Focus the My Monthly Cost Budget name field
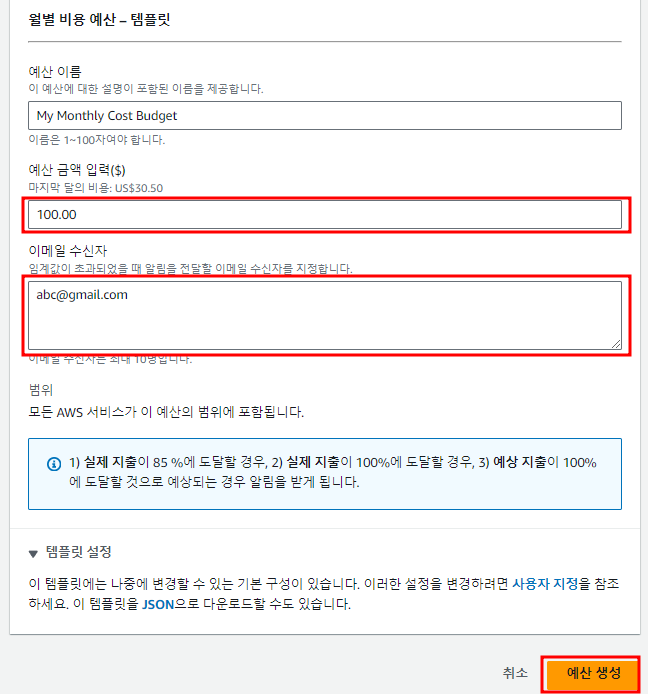Screen dimensions: 648x694 [x=324, y=116]
